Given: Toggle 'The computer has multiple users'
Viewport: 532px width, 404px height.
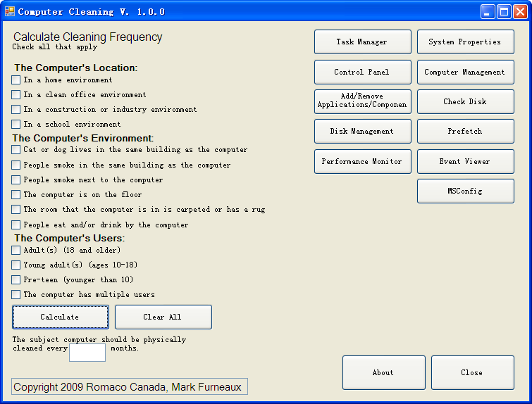Looking at the screenshot, I should click(16, 295).
